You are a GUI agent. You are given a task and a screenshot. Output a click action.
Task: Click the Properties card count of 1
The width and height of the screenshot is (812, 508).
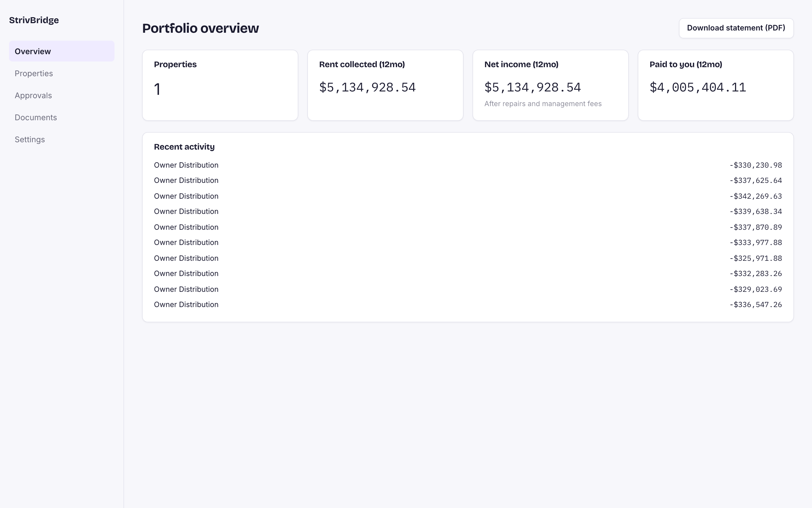pos(157,89)
